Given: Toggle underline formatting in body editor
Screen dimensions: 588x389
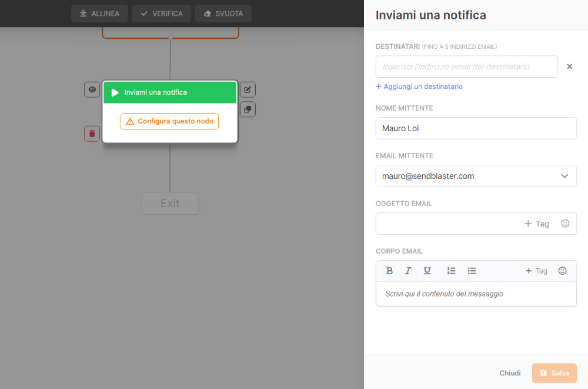Looking at the screenshot, I should click(x=427, y=271).
